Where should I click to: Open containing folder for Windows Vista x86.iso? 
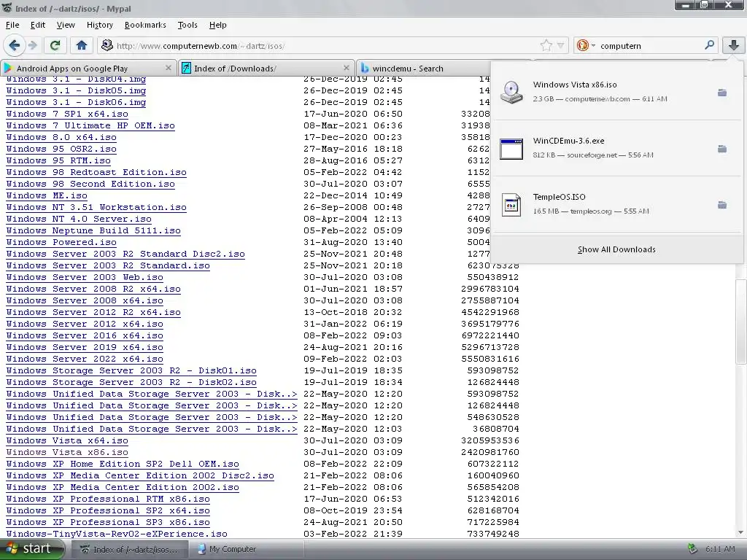[x=722, y=93]
